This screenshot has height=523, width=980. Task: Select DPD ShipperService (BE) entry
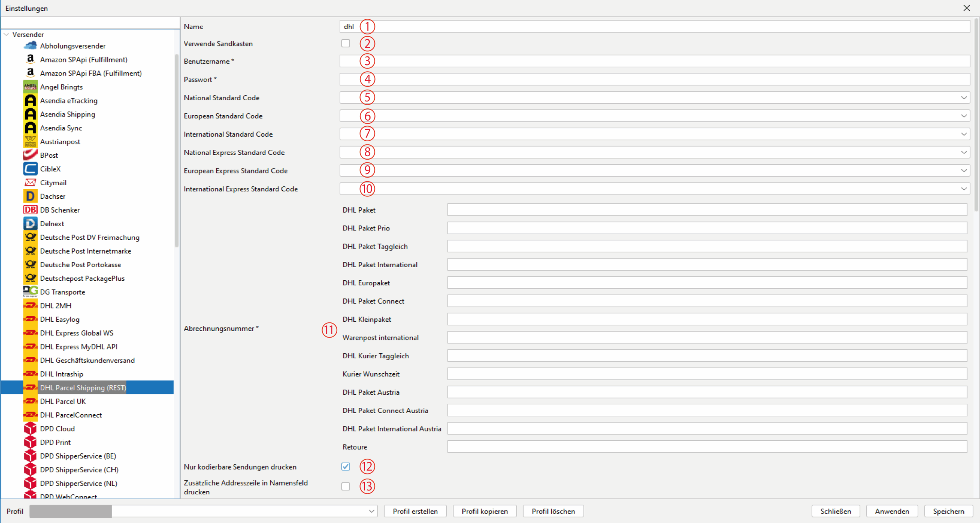78,456
